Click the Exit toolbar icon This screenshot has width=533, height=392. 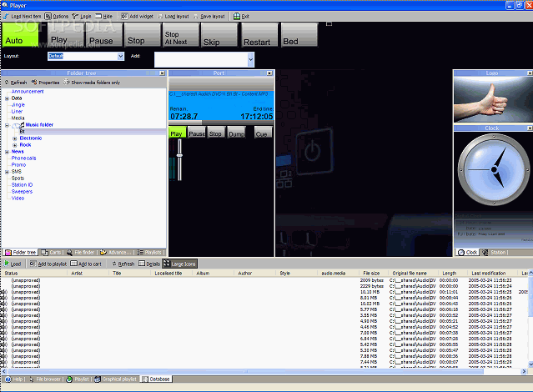coord(237,17)
